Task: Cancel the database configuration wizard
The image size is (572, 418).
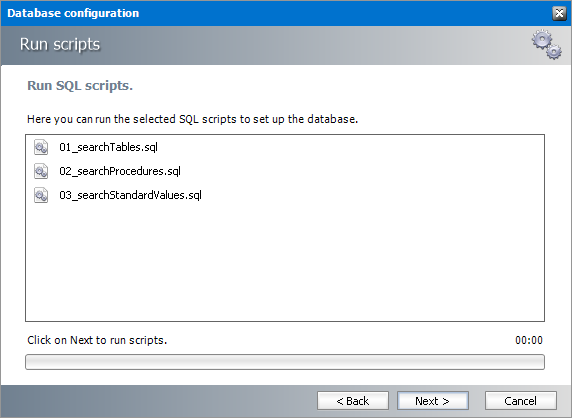Action: [521, 401]
